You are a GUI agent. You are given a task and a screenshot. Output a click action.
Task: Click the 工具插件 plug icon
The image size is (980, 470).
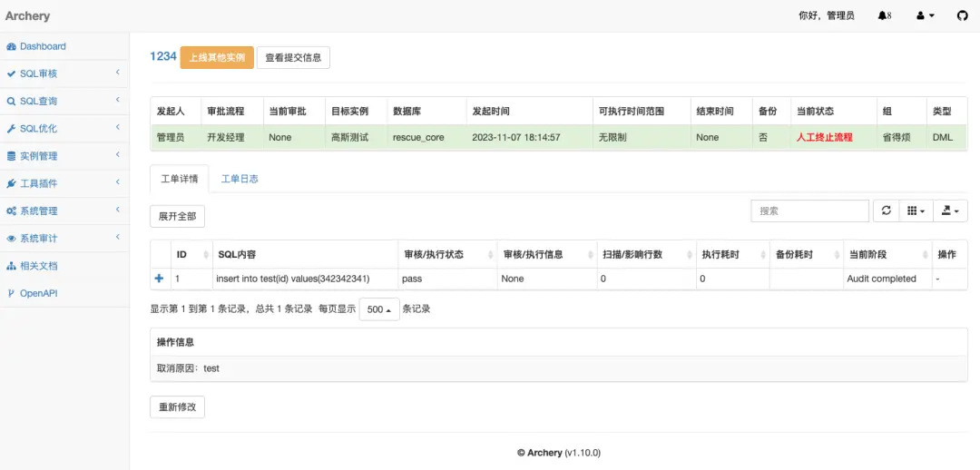tap(11, 184)
